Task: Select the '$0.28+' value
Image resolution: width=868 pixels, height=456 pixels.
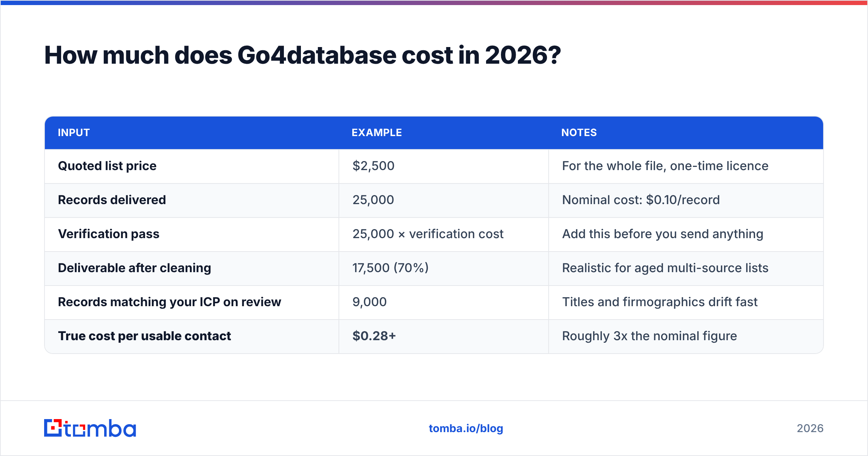Action: (374, 336)
